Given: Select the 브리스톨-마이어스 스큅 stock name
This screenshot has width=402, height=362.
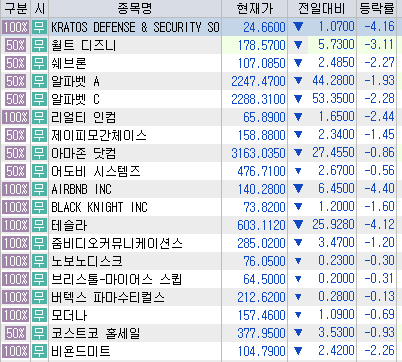Looking at the screenshot, I should click(116, 279).
